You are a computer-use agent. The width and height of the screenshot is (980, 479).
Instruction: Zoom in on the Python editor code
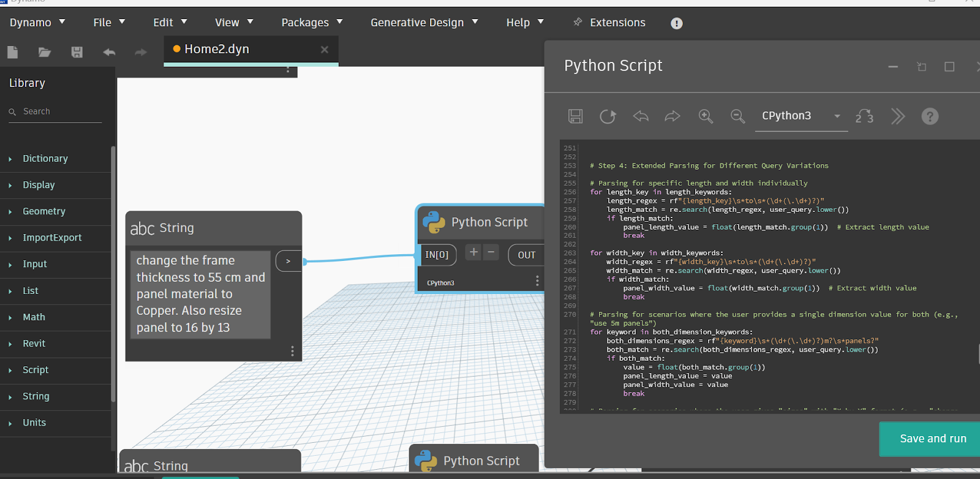point(706,116)
